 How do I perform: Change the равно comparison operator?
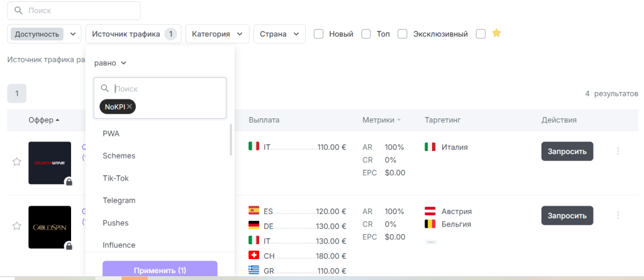point(110,63)
